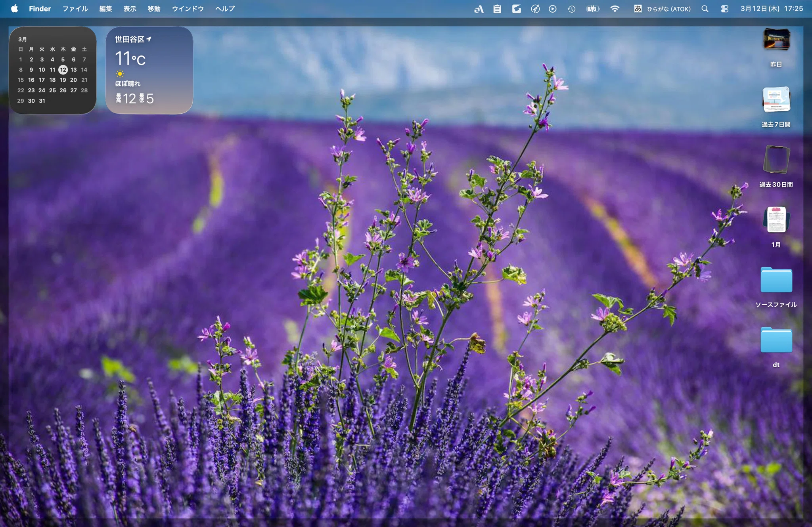
Task: Show battery charging status menu
Action: tap(593, 9)
